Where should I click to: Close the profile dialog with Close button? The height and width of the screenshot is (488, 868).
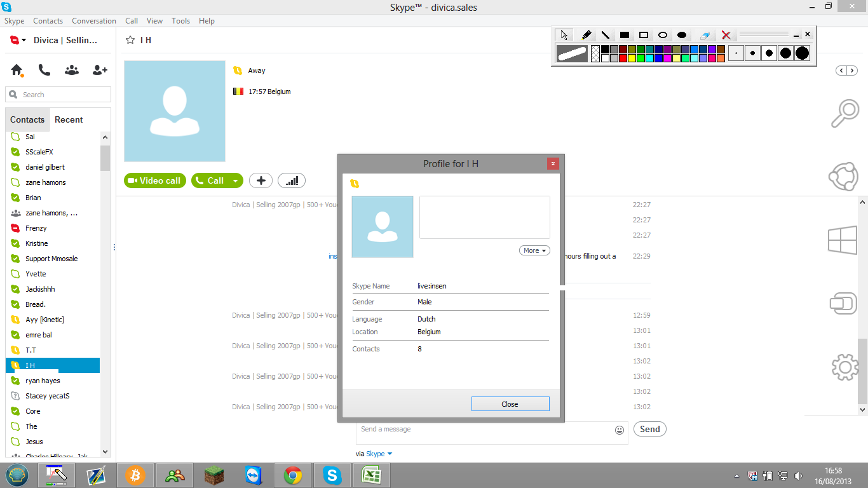point(510,404)
